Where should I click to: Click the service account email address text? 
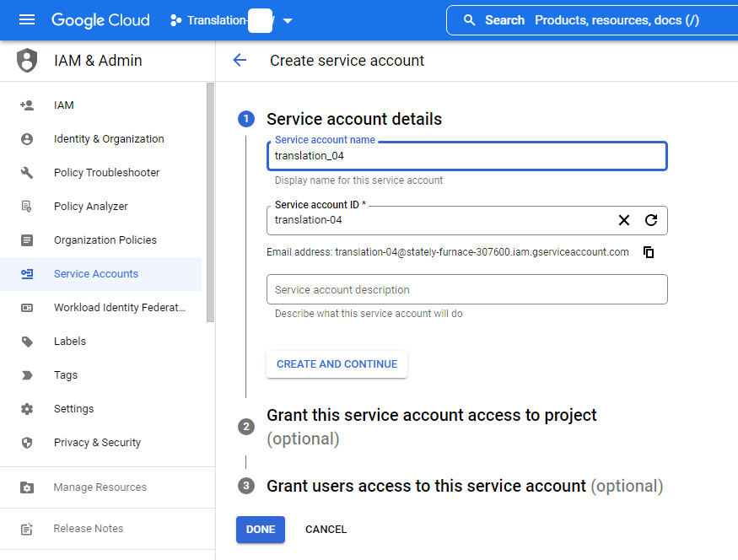point(482,252)
